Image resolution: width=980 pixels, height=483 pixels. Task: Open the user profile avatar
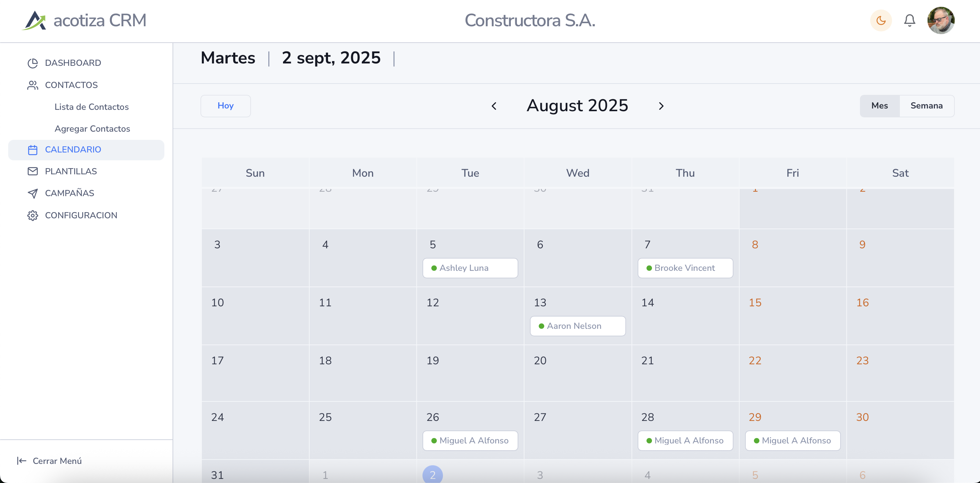pyautogui.click(x=940, y=20)
